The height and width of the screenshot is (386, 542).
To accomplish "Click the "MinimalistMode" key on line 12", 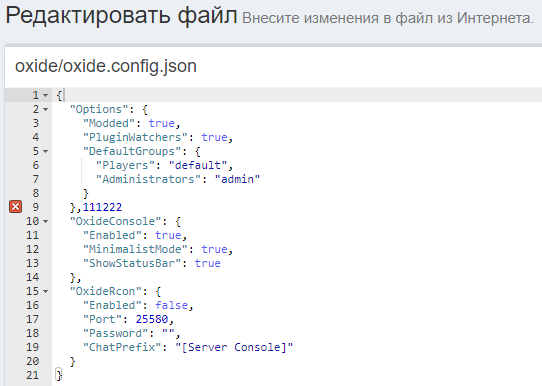I will pos(135,249).
